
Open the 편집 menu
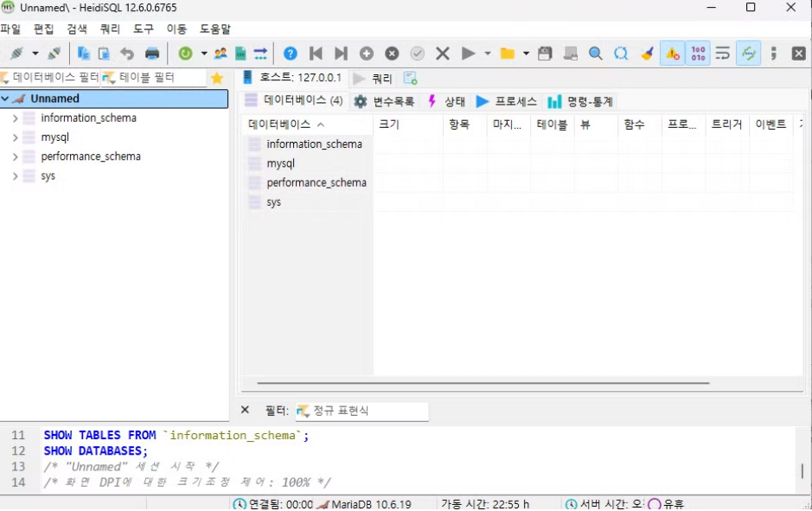[x=43, y=29]
